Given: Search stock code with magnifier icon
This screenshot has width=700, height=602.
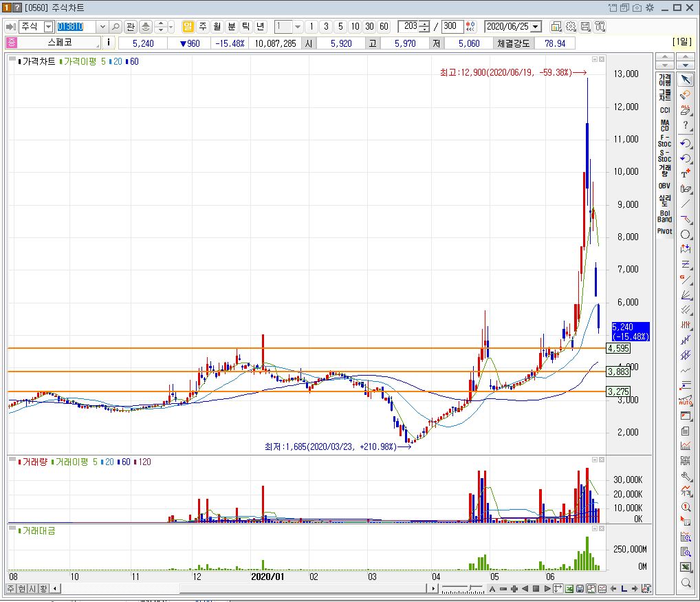Looking at the screenshot, I should (x=116, y=27).
